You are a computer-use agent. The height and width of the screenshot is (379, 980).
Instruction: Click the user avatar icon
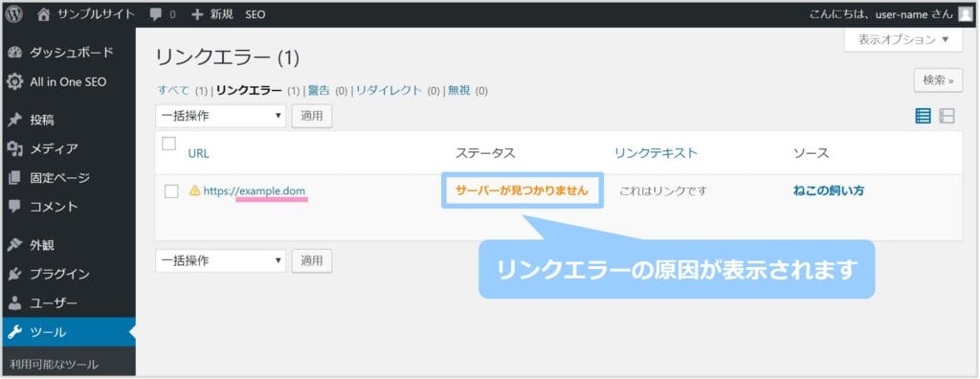pos(965,13)
